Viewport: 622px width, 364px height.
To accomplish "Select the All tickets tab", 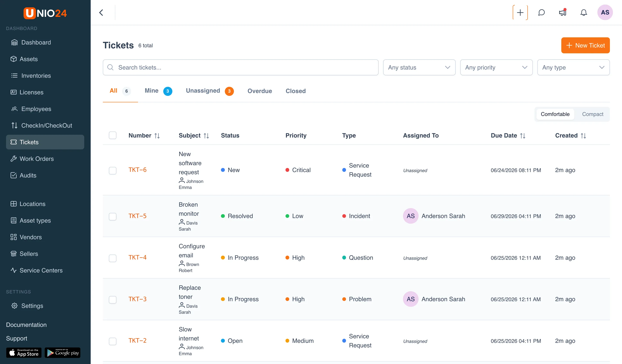I will pos(120,91).
